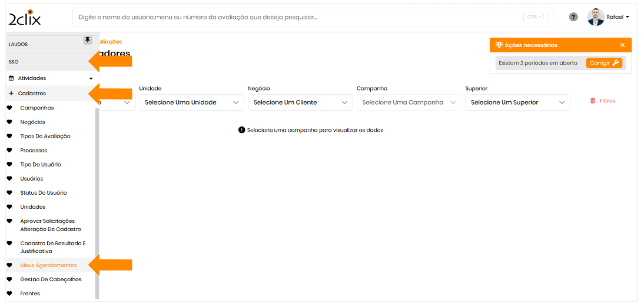Viewport: 644px width, 307px height.
Task: Click the heart icon beside Unidades
Action: point(9,207)
